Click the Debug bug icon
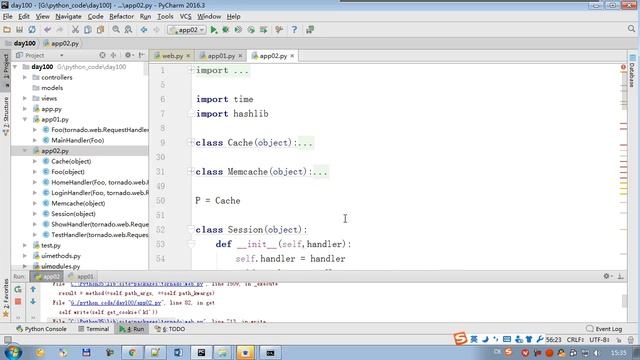 pyautogui.click(x=226, y=29)
